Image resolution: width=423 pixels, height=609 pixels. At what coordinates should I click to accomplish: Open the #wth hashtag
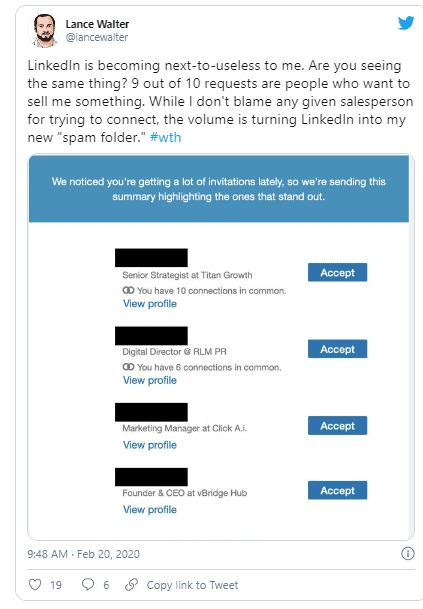coord(165,137)
